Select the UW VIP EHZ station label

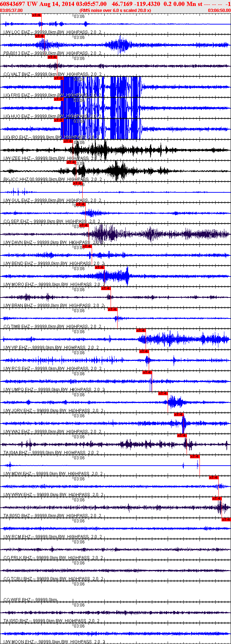coord(15,348)
